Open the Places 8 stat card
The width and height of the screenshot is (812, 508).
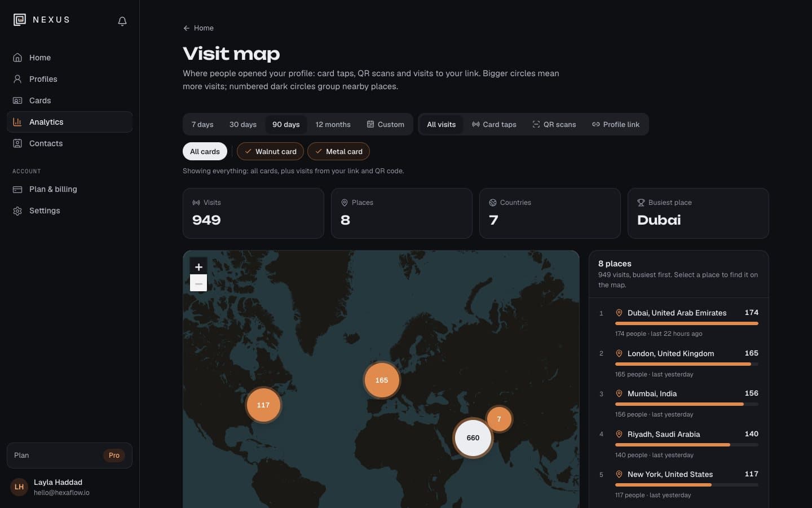(401, 213)
